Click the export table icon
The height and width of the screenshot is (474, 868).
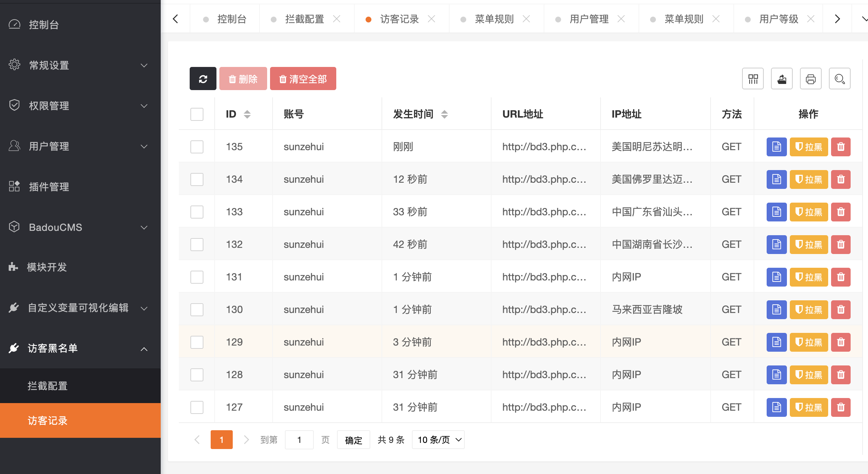click(x=782, y=79)
